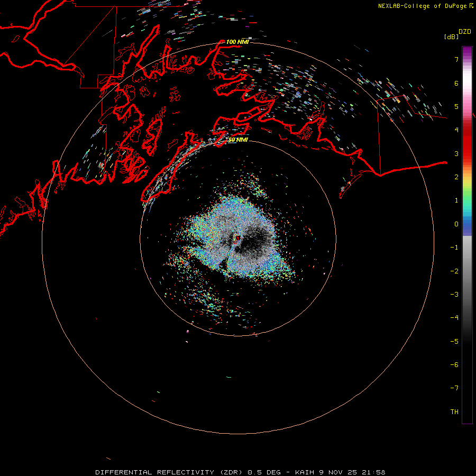The image size is (476, 476).
Task: Click the -1 value on color scale
Action: [x=454, y=248]
